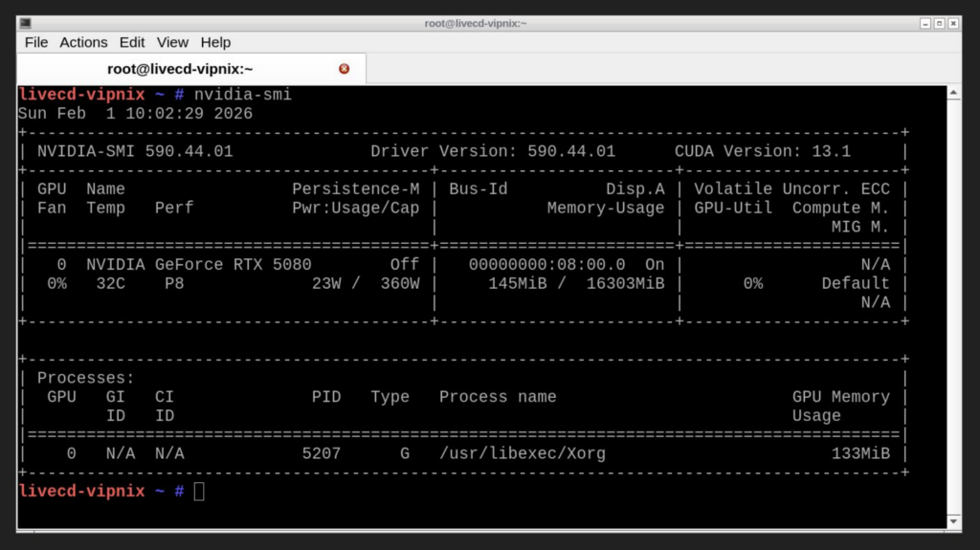Open the View menu
This screenshot has width=980, height=550.
coord(172,42)
